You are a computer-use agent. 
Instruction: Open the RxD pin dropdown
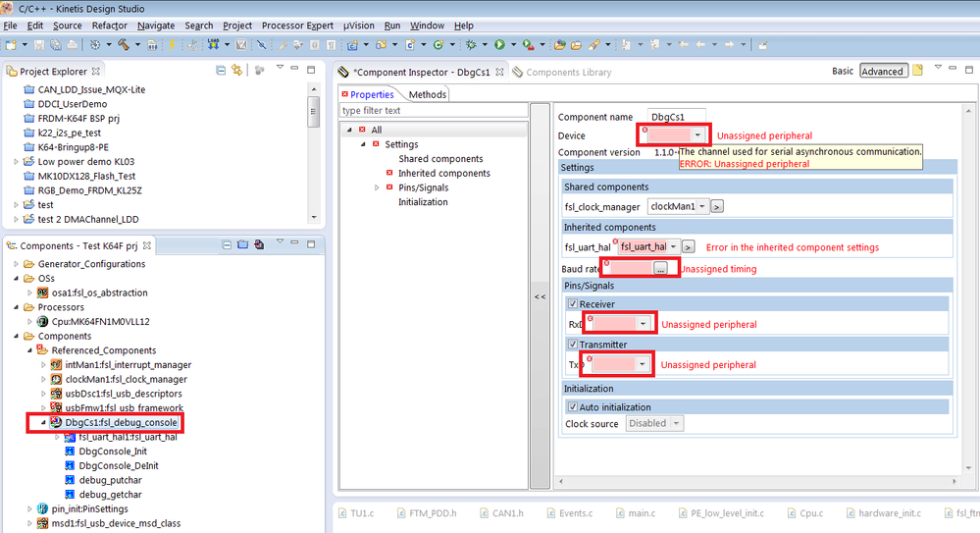644,323
